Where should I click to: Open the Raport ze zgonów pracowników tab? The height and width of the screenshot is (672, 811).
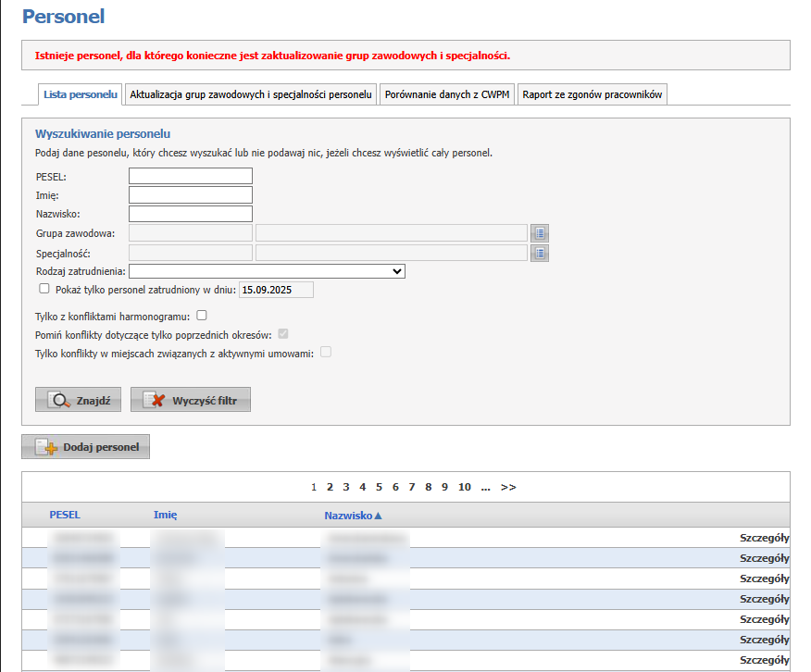[591, 93]
